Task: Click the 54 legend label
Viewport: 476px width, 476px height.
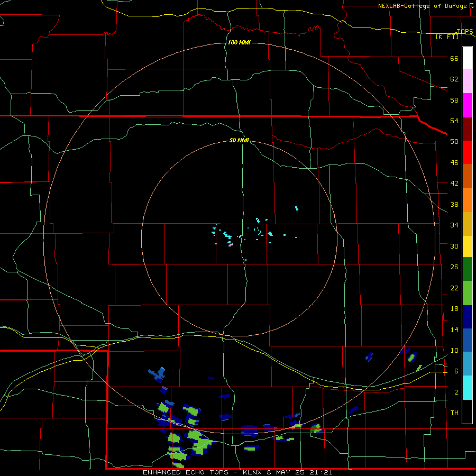Action: pyautogui.click(x=454, y=121)
